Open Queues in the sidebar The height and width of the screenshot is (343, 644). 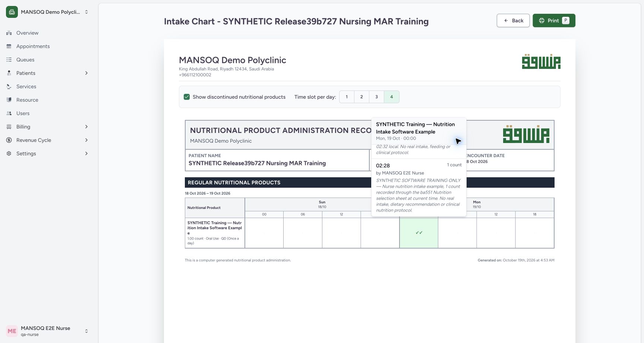[48, 60]
